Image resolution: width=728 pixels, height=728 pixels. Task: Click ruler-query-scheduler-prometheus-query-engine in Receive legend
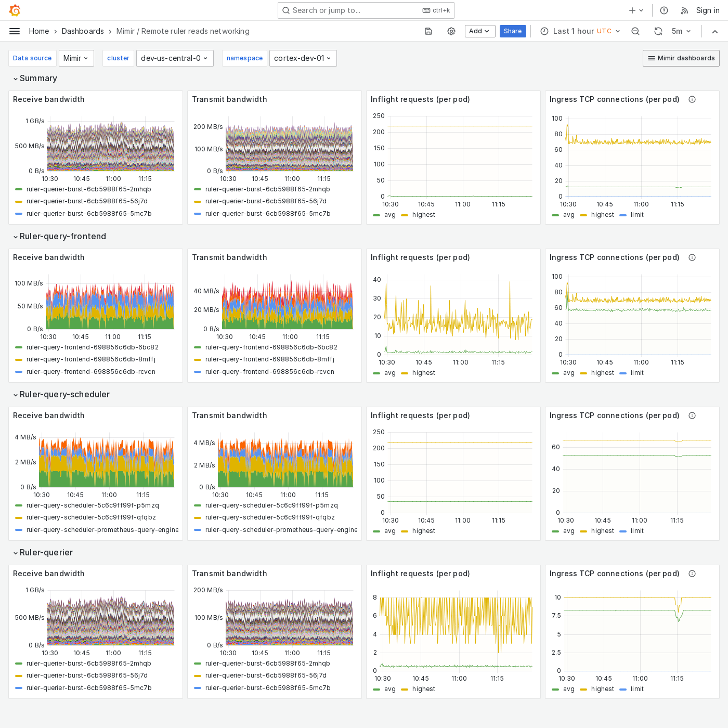click(x=102, y=530)
